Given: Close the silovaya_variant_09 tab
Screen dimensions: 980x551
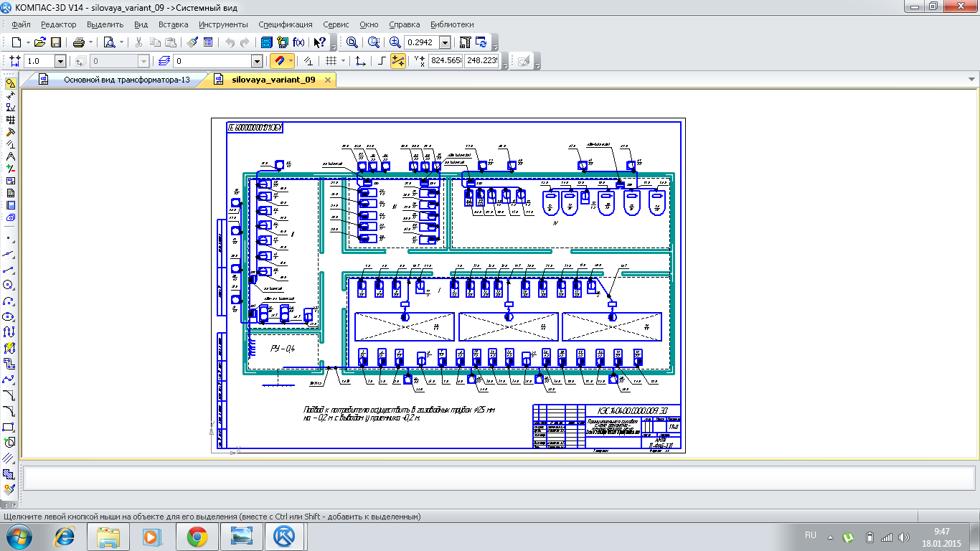Looking at the screenshot, I should [329, 80].
